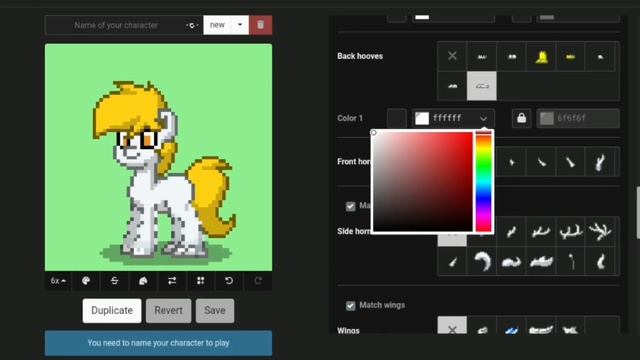This screenshot has height=360, width=640.
Task: Open the caret dropdown next to 'new'
Action: pyautogui.click(x=240, y=25)
